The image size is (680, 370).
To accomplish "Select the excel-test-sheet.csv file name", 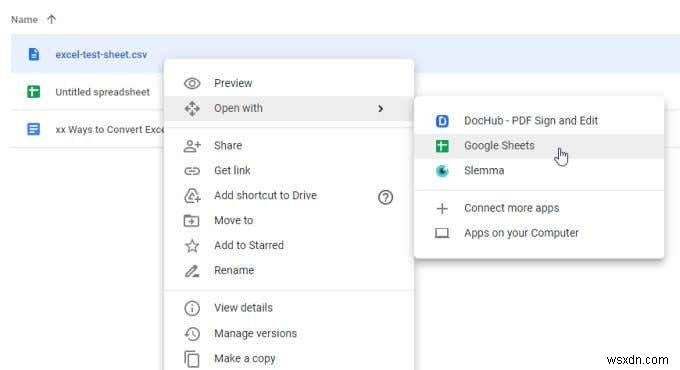I will point(101,55).
